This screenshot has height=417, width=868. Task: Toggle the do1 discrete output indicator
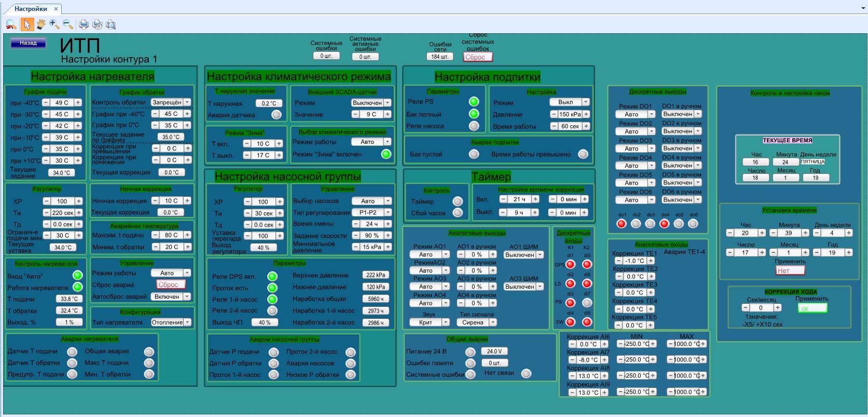622,224
